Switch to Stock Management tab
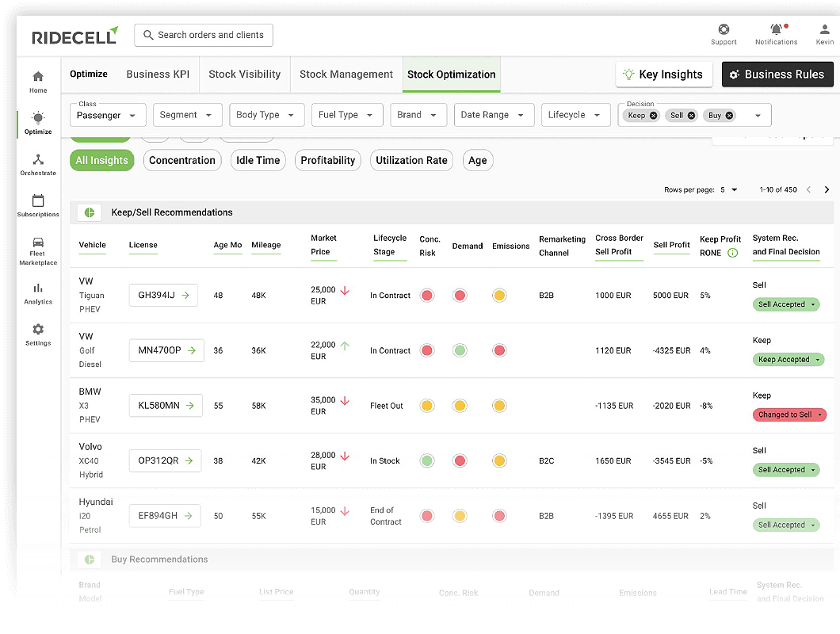840x634 pixels. (x=346, y=74)
